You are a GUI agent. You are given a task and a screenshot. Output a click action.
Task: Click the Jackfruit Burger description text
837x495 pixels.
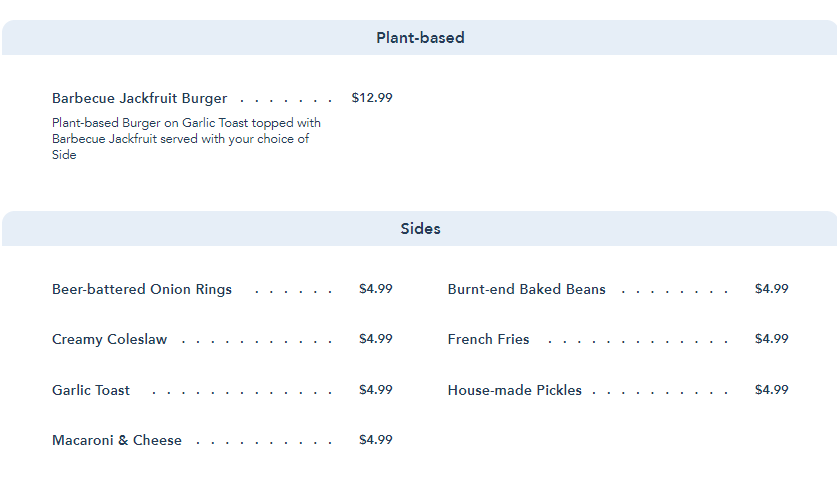[x=186, y=139]
